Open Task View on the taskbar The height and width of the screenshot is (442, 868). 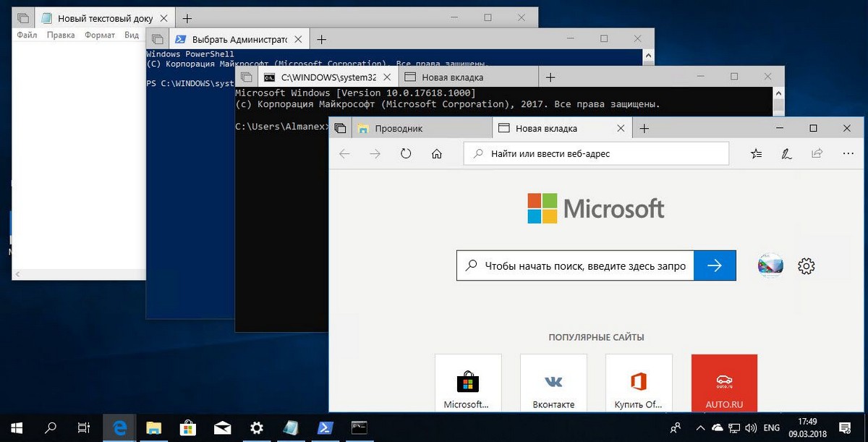(85, 428)
